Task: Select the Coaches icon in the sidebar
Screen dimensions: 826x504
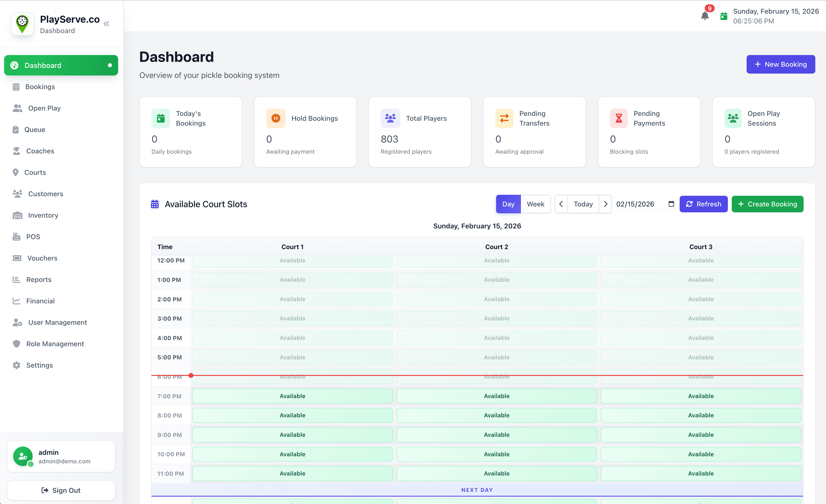Action: 16,151
